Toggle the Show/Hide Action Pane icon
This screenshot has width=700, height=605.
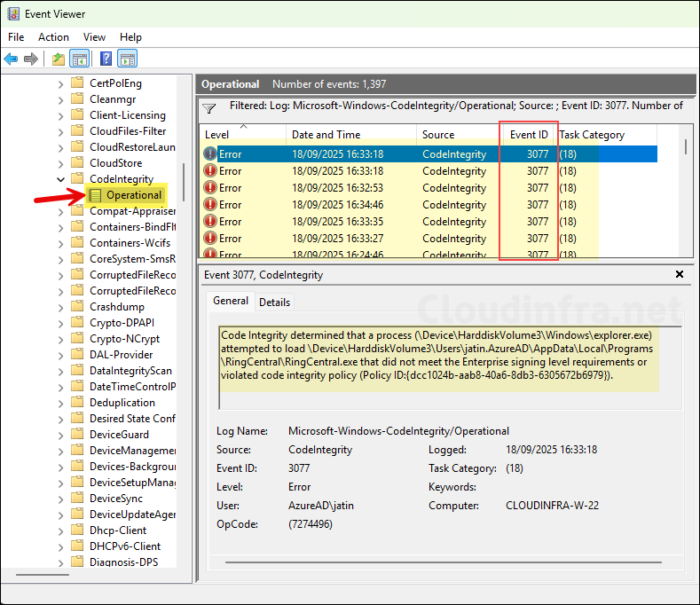pyautogui.click(x=128, y=59)
